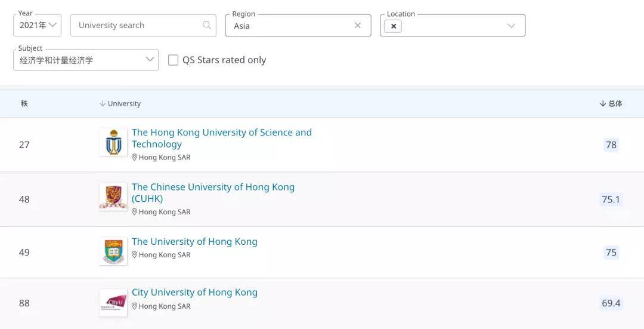Open the Year 2021年 dropdown
The image size is (644, 329).
coord(38,26)
